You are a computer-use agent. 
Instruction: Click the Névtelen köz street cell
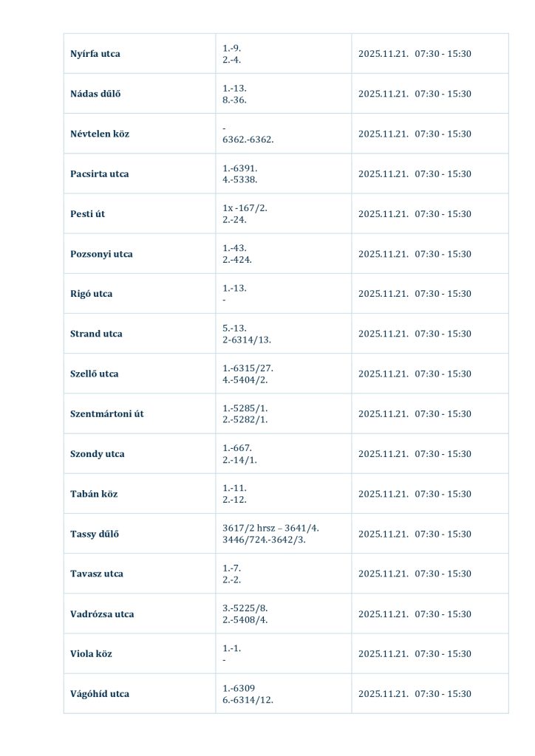tap(100, 134)
